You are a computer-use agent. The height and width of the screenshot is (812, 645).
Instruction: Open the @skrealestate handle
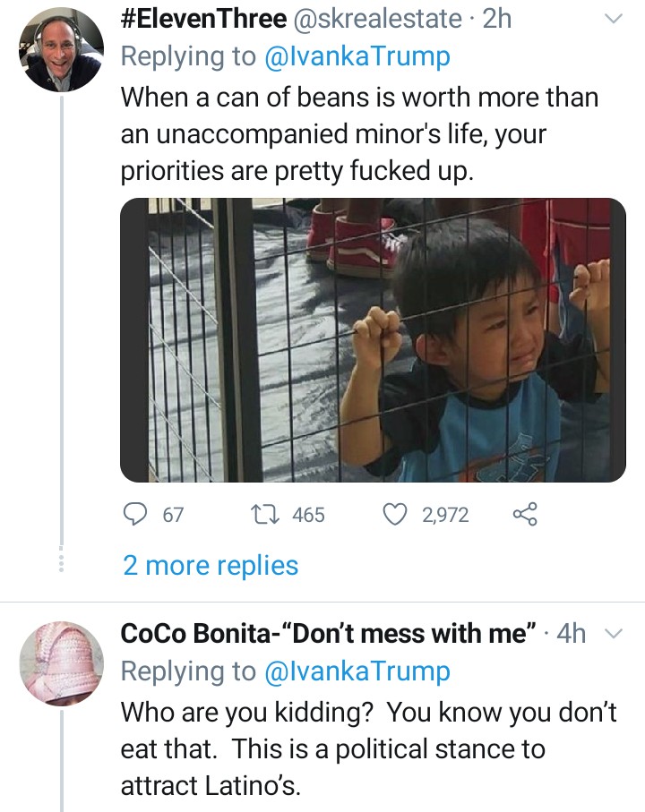pos(376,19)
